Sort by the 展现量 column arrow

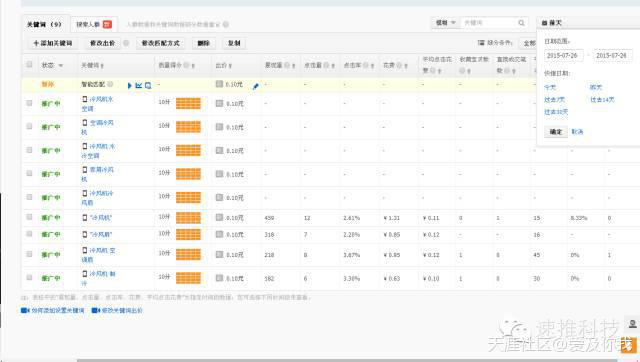293,66
